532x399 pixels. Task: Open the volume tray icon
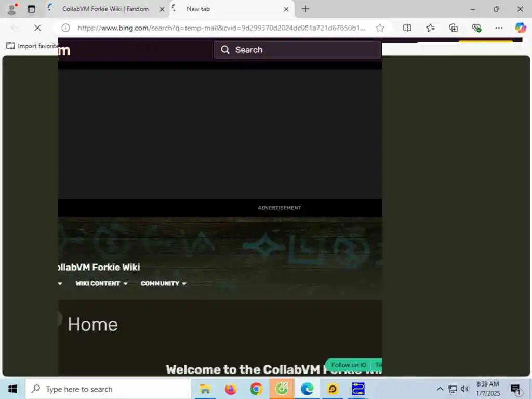pyautogui.click(x=465, y=389)
